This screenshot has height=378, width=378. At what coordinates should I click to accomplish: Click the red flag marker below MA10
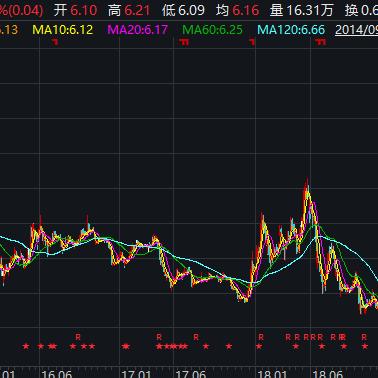55,42
